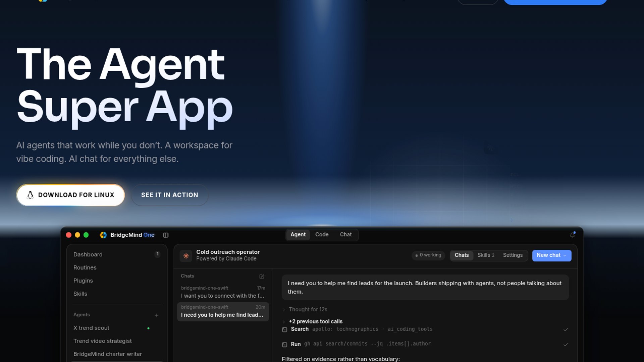The image size is (644, 362).
Task: Click the BridgeMind One logo icon
Action: coord(103,235)
